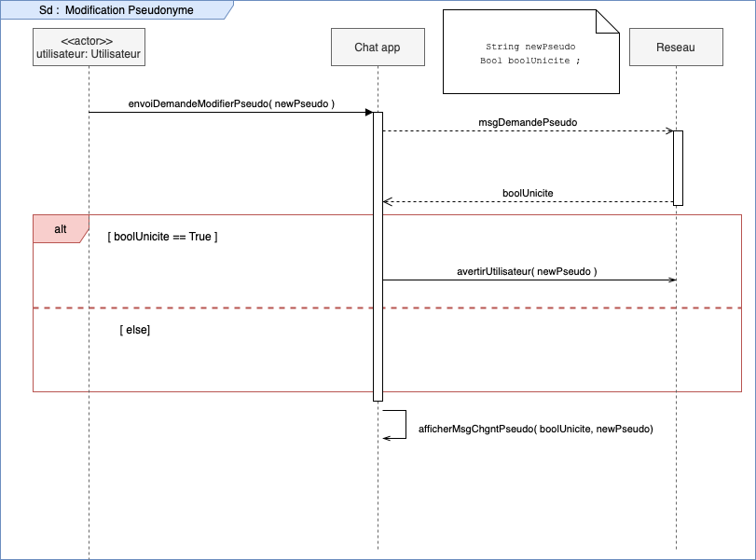The height and width of the screenshot is (560, 756).
Task: Click the note containing String newPseudo
Action: (x=529, y=53)
